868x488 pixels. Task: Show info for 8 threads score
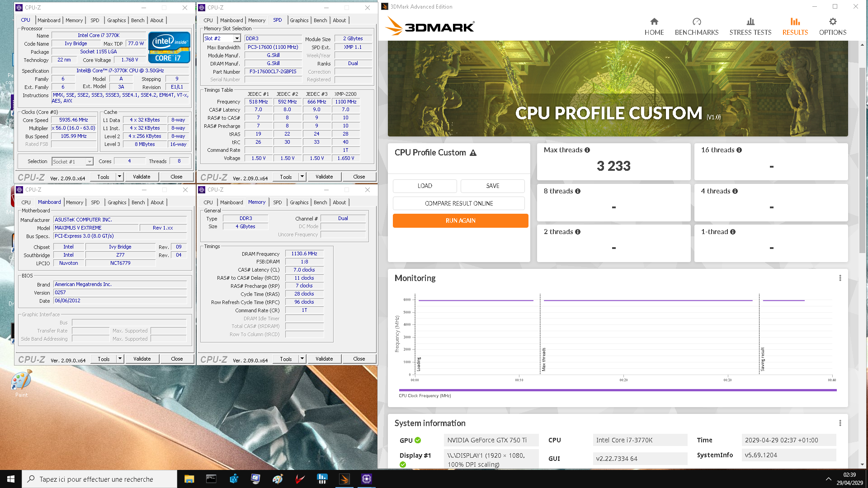[577, 191]
